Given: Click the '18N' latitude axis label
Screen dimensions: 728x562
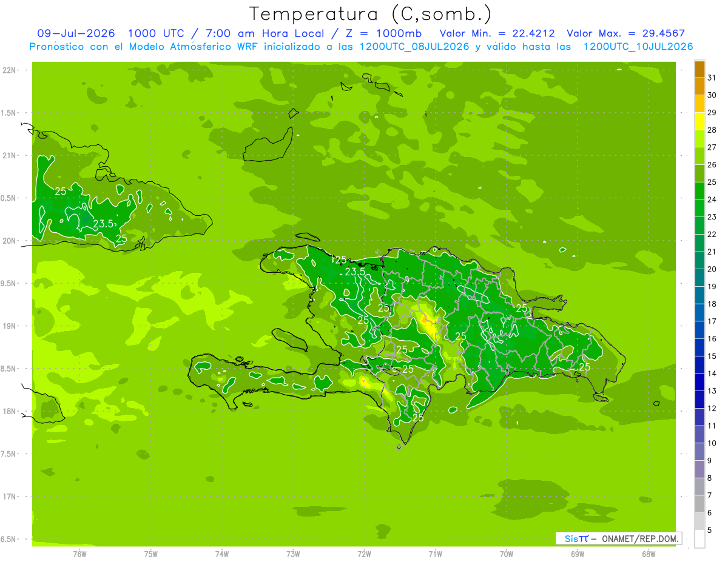Looking at the screenshot, I should pos(9,411).
